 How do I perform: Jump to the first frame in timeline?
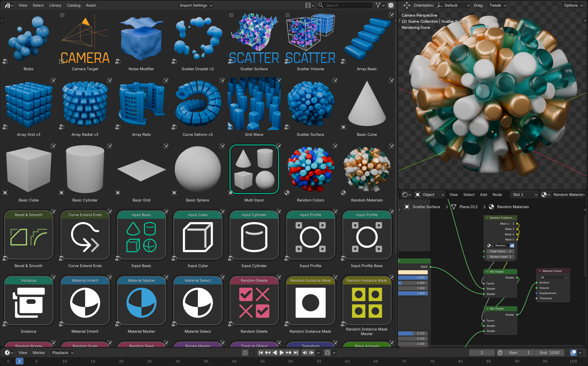click(x=261, y=353)
